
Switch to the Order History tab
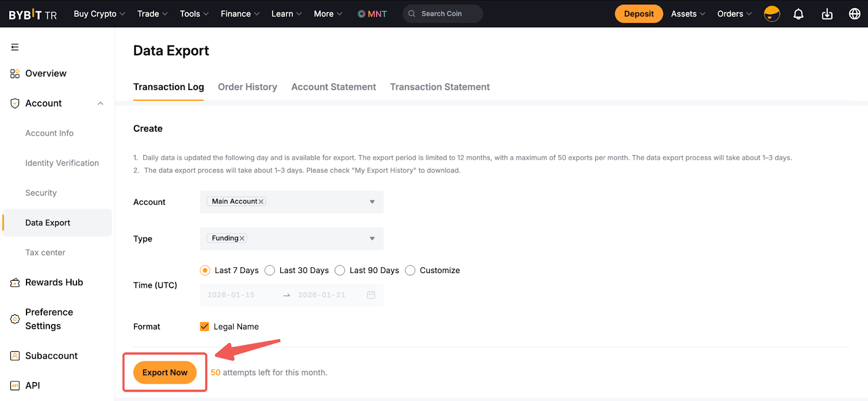[247, 87]
